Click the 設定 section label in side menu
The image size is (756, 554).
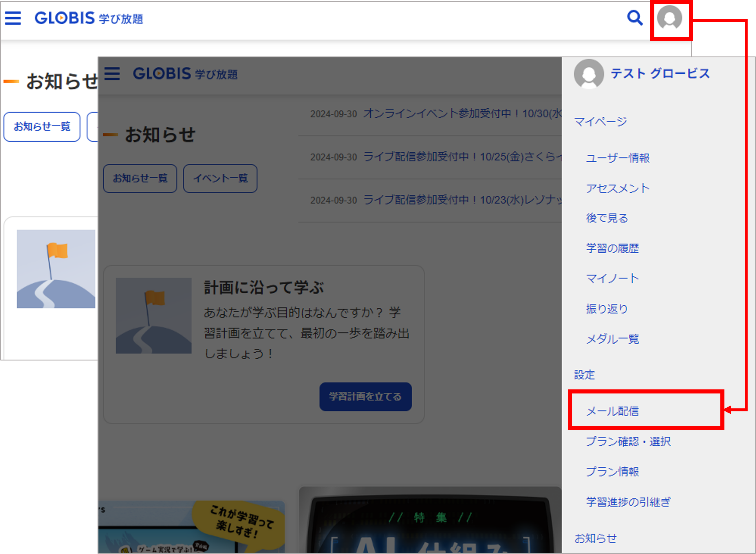point(584,375)
